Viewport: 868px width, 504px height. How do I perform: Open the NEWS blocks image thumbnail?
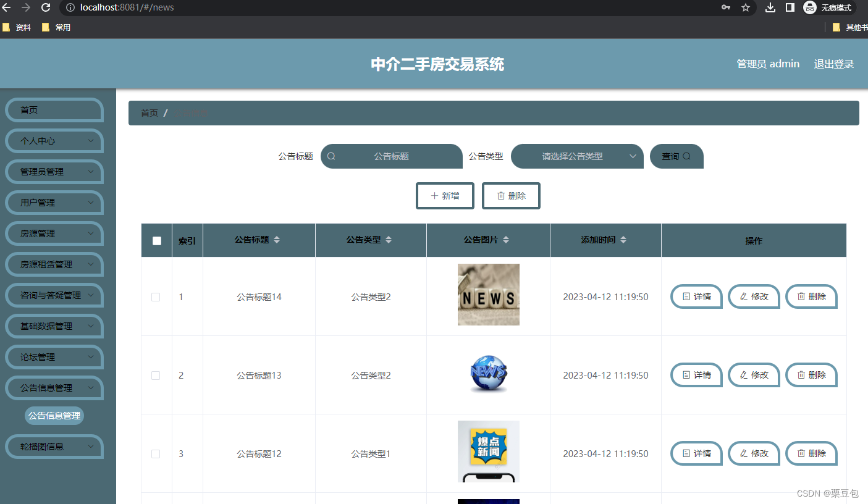[489, 295]
